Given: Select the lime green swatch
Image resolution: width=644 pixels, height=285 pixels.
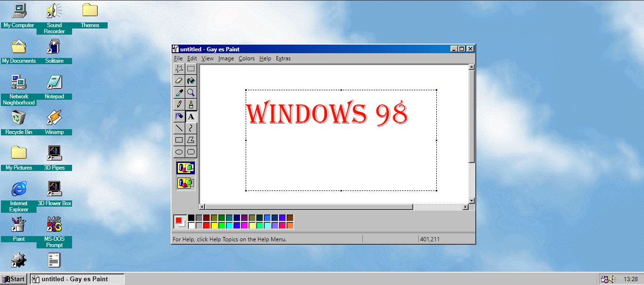Looking at the screenshot, I should (x=221, y=226).
